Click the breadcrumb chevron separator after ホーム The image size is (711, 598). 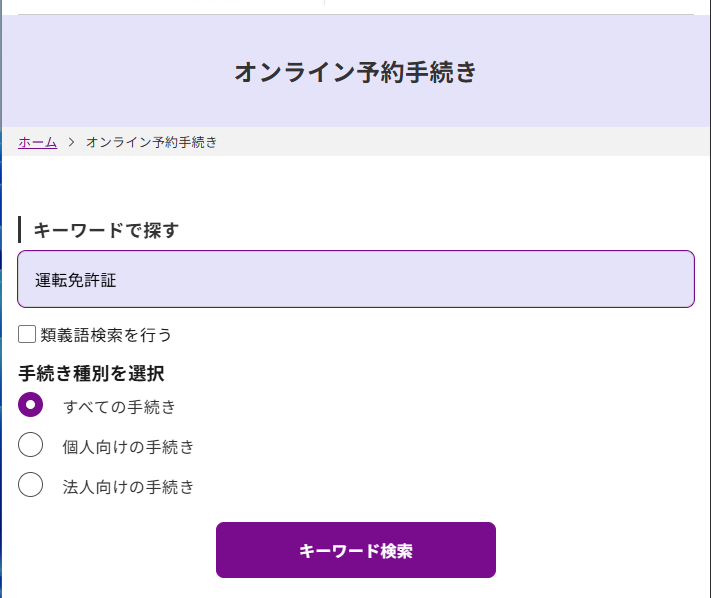[72, 142]
